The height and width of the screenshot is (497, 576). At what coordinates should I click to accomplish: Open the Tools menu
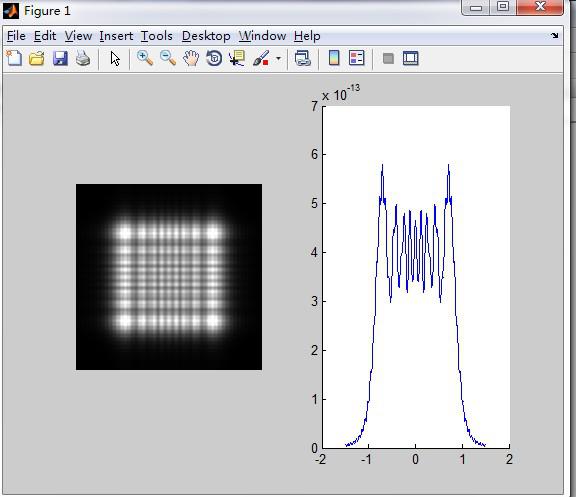pos(157,36)
